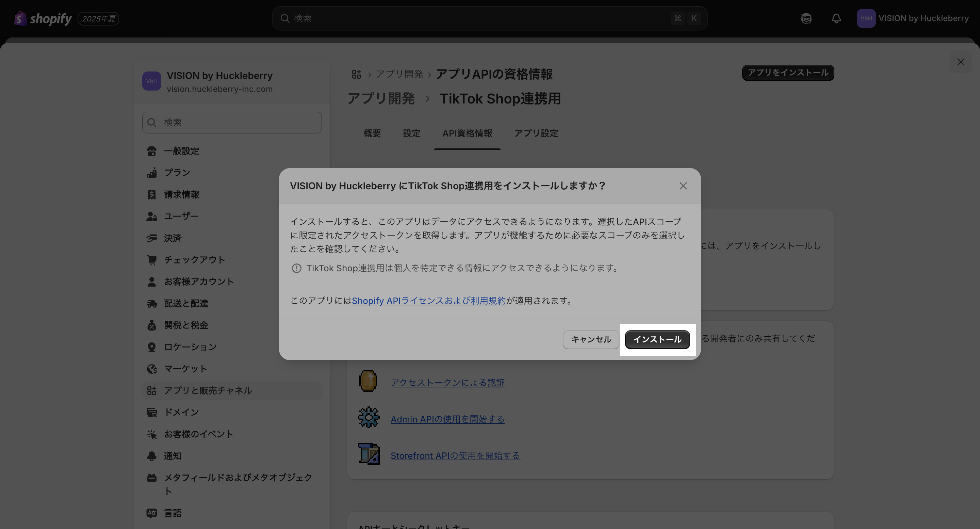The height and width of the screenshot is (529, 980).
Task: Open the VISION by Huckleberry account menu
Action: pyautogui.click(x=913, y=18)
